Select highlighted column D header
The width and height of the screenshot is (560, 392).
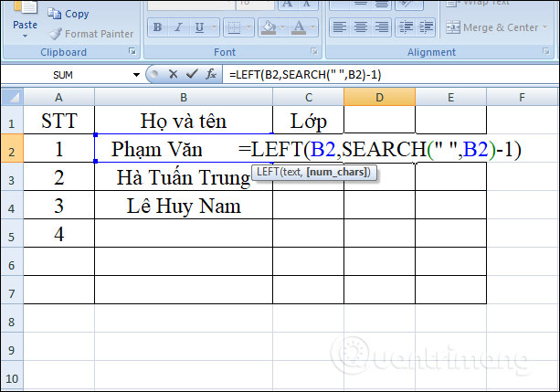(x=380, y=97)
